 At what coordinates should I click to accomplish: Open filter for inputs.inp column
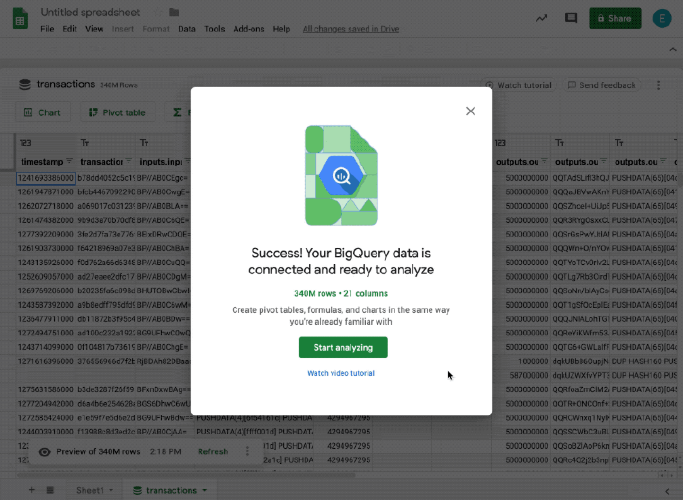pos(187,161)
